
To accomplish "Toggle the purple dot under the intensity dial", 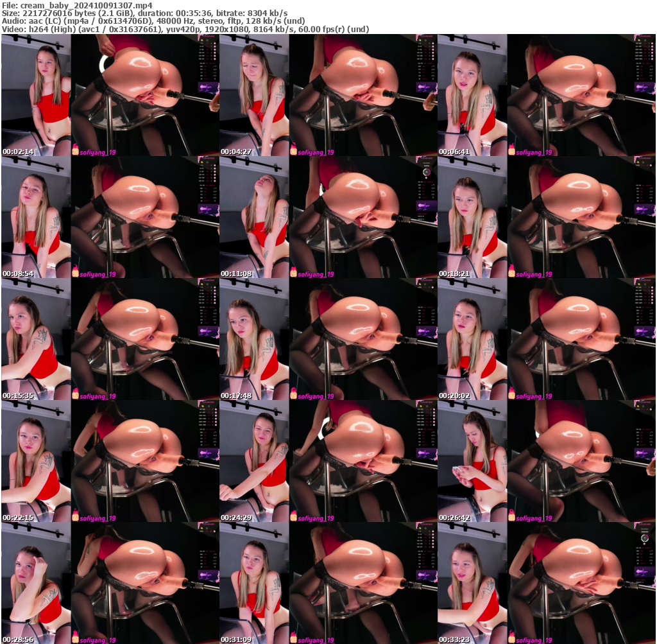I will [426, 178].
